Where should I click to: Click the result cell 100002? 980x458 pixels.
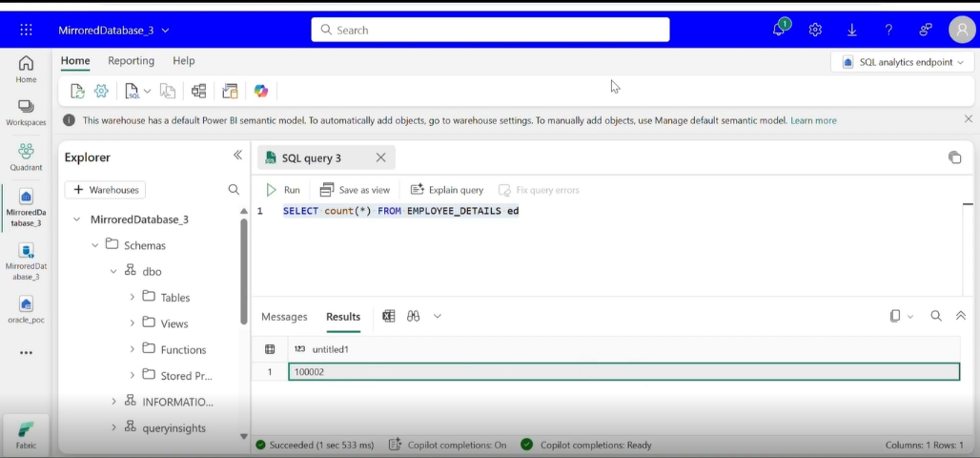623,372
